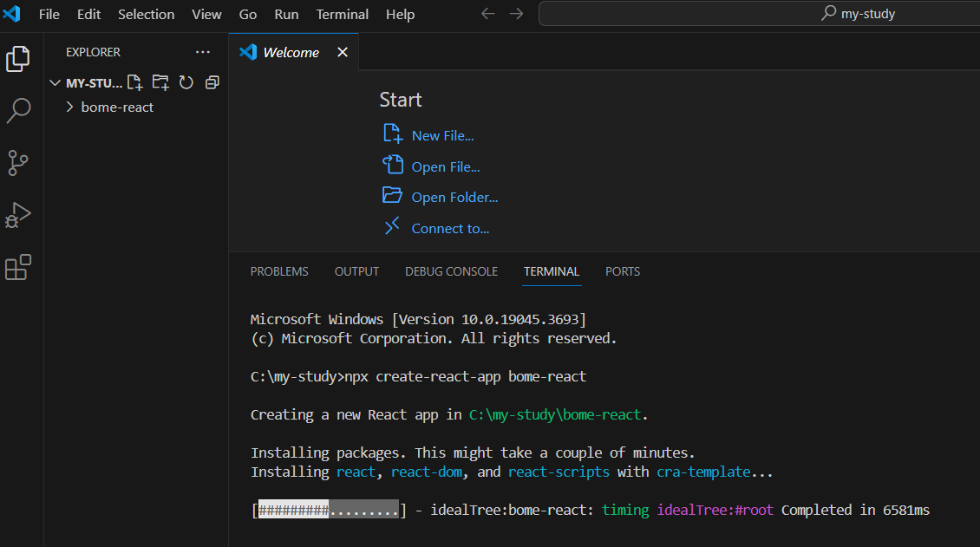Open the Source Control view

pos(17,163)
